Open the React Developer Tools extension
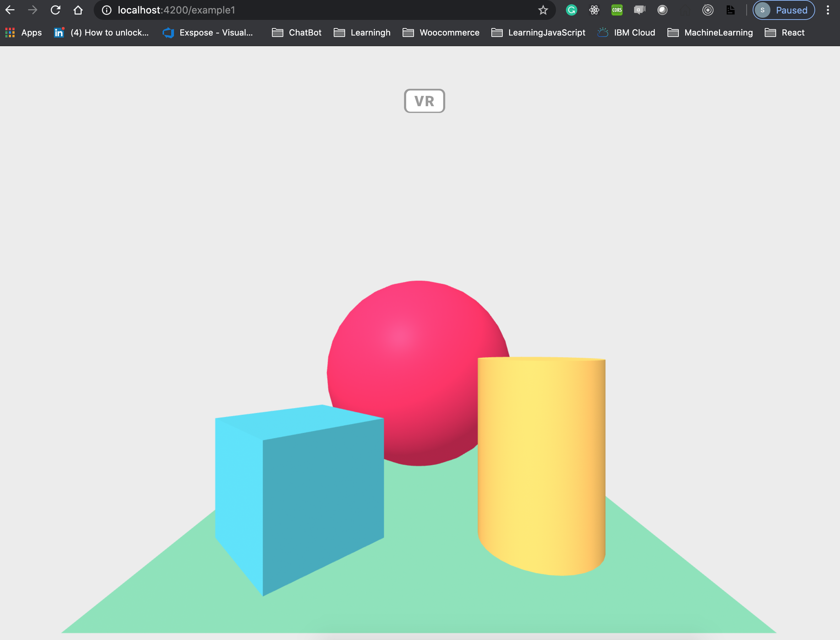The height and width of the screenshot is (640, 840). point(594,10)
